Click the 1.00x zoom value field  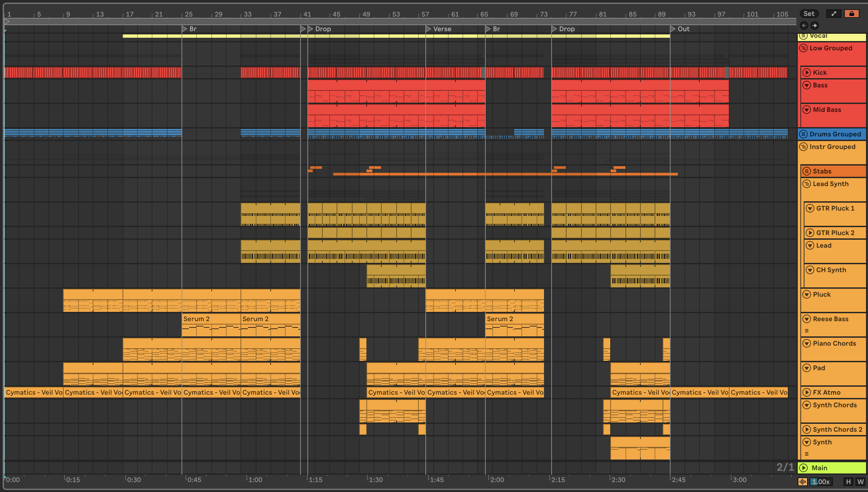821,481
